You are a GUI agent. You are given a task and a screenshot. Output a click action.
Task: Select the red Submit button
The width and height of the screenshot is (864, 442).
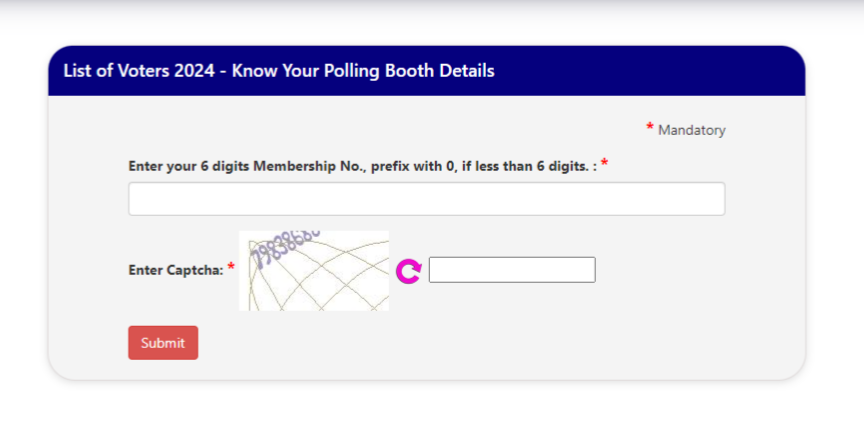(x=163, y=343)
